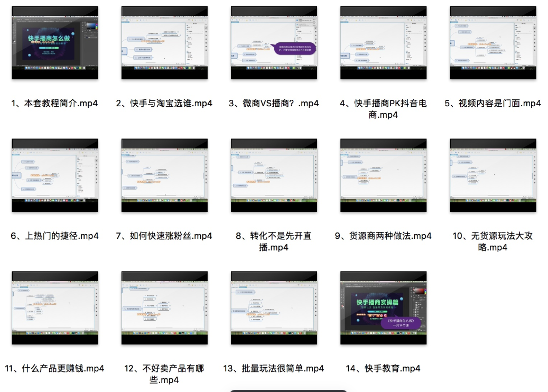
Task: Pick the '10、无货源玩法大攻略.mp4' thumbnail
Action: click(493, 175)
